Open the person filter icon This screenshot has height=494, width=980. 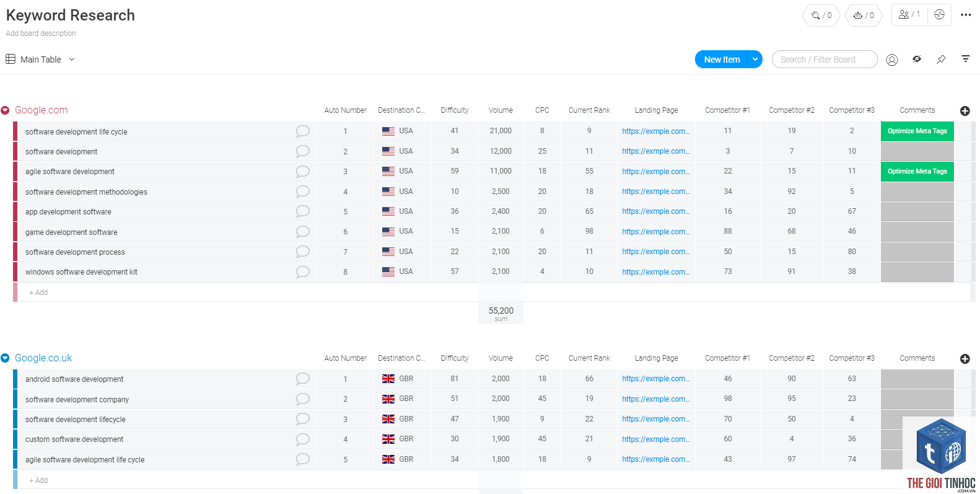(892, 60)
